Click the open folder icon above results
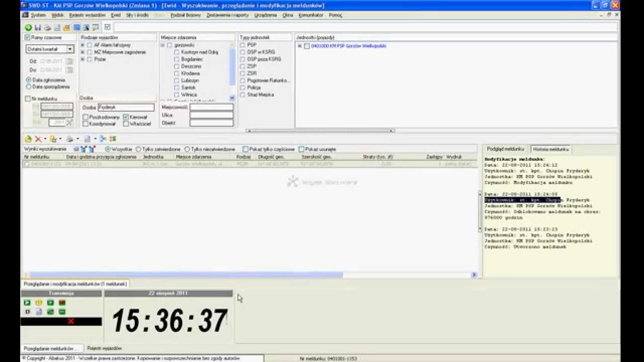Screen dimensions: 644x362 point(29,139)
